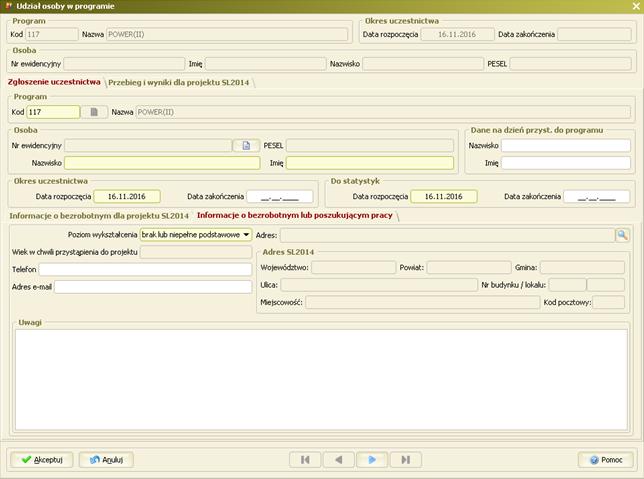Click Nr ewidencyjny field in lower Osoba section

click(x=148, y=145)
